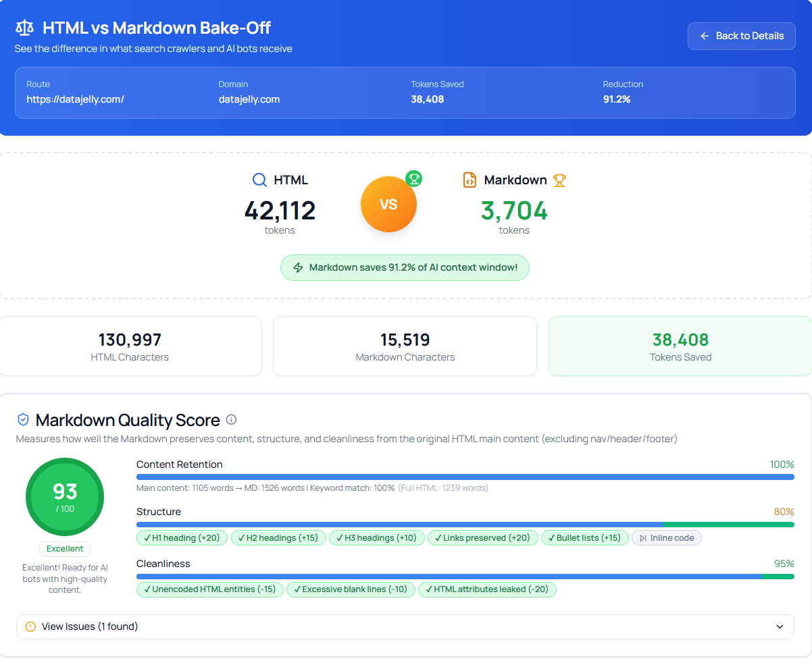Click the Links preserved (+20) tag
This screenshot has width=812, height=665.
483,538
